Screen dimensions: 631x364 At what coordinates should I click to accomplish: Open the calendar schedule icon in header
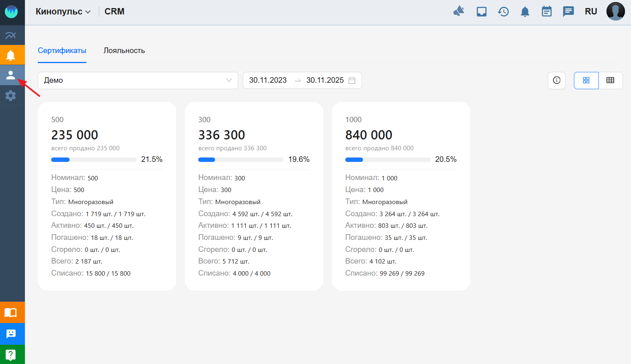(547, 12)
